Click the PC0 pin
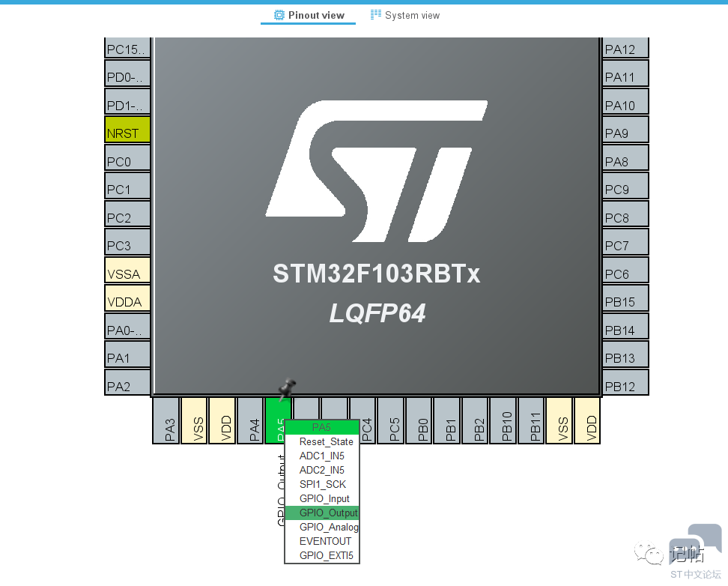 (127, 157)
